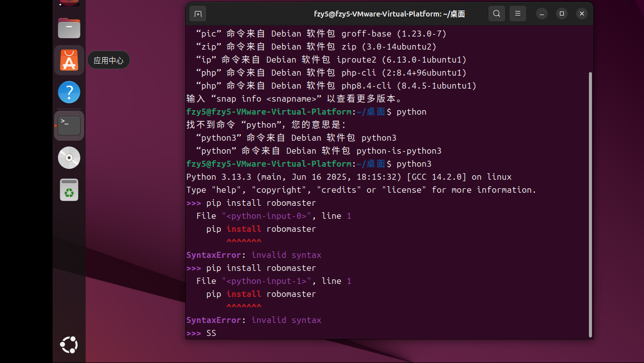
Task: Click the line mentioning iproute2 (6.13.0-1ubuntu1)
Action: click(x=331, y=60)
